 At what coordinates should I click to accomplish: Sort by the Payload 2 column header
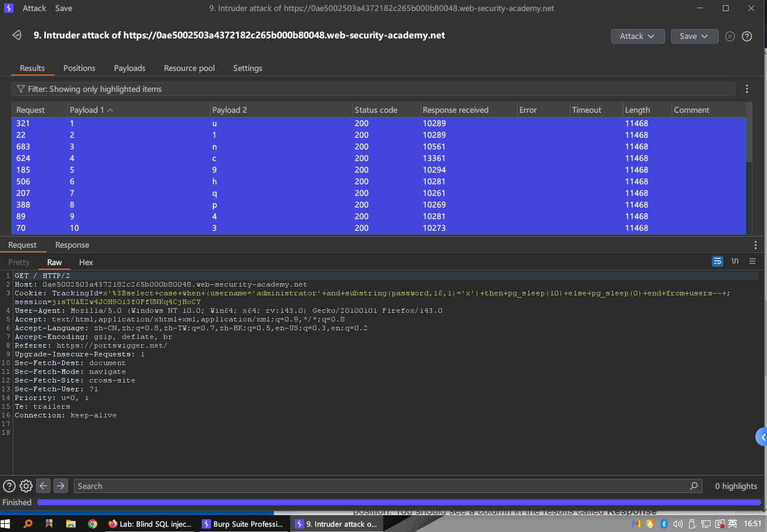click(281, 110)
